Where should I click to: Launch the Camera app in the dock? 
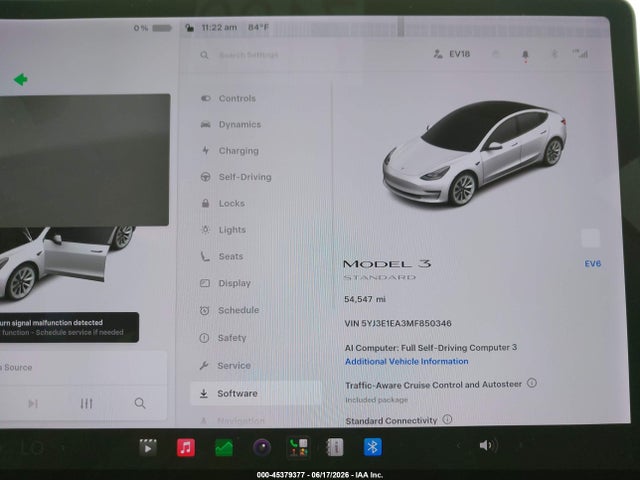262,447
